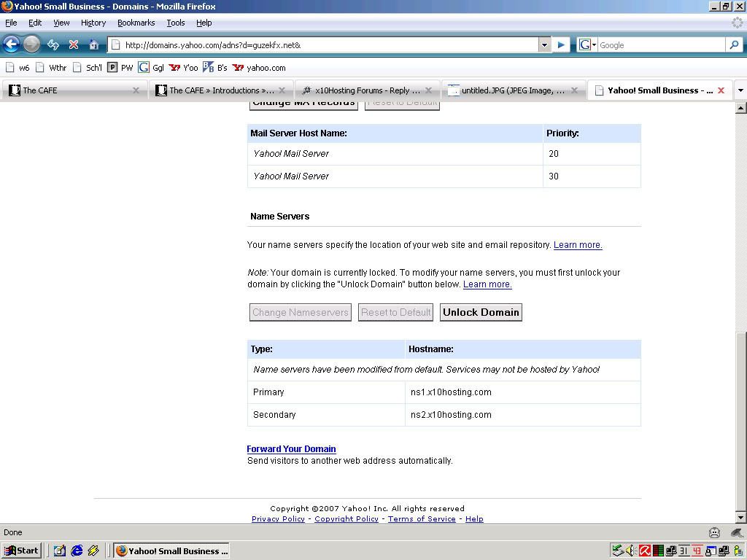Open the yahoo.com bookmark
This screenshot has width=747, height=560.
coord(259,68)
